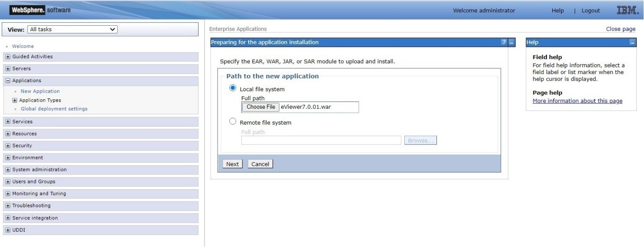Expand Resources section

point(8,134)
